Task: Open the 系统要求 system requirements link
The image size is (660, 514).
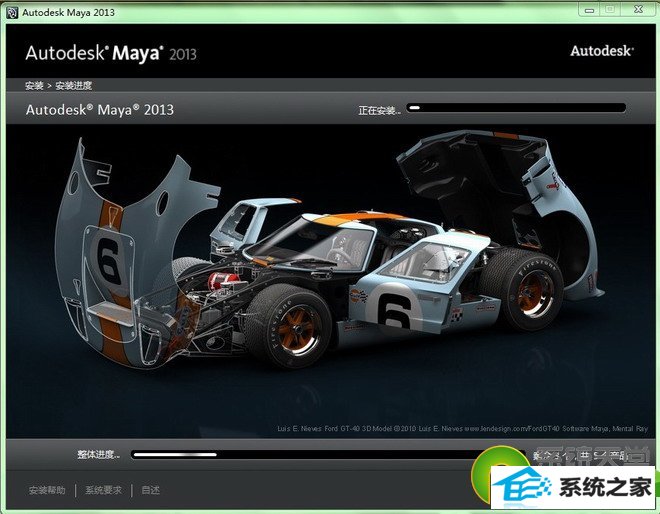Action: [104, 490]
